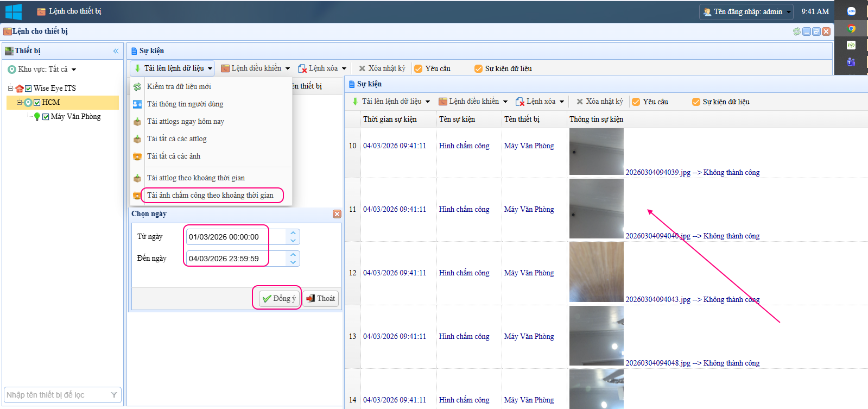The height and width of the screenshot is (409, 868).
Task: Uncheck the HCM tree checkbox
Action: click(x=37, y=103)
